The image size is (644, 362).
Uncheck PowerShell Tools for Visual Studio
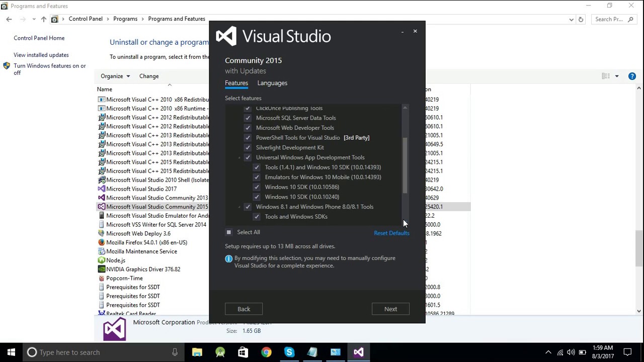pos(248,138)
